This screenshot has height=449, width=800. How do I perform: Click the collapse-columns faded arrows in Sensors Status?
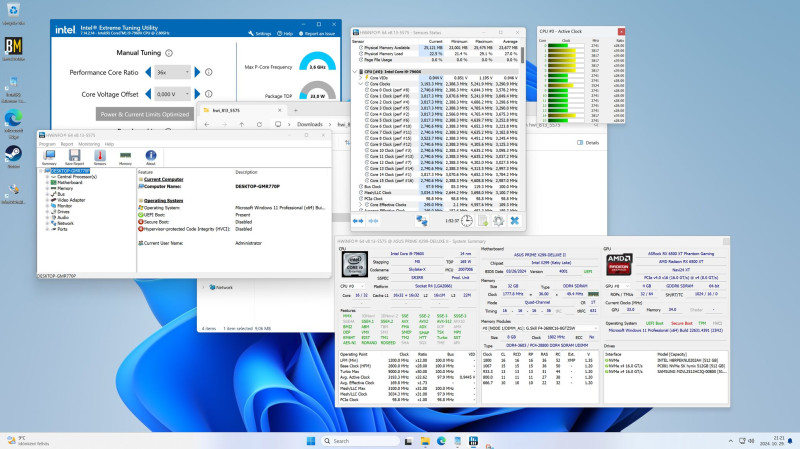tap(373, 221)
